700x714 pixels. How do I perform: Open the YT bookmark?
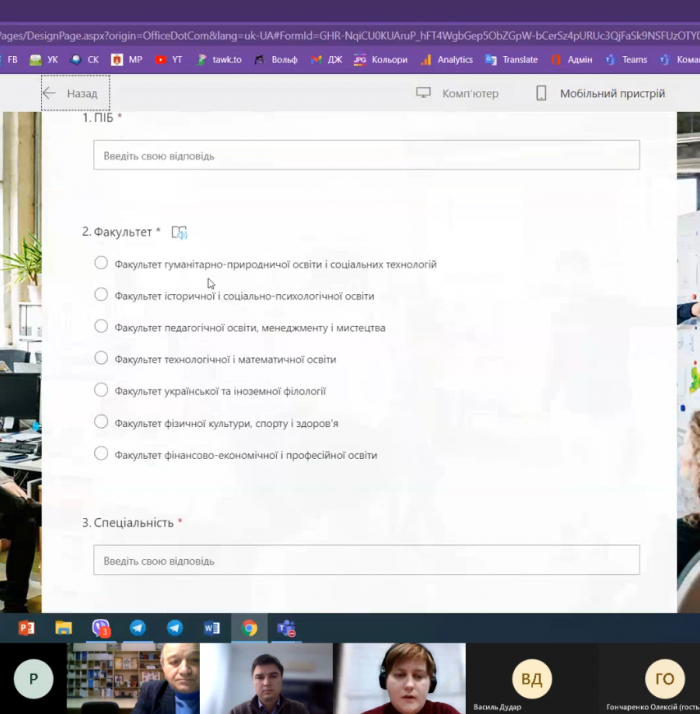[168, 60]
